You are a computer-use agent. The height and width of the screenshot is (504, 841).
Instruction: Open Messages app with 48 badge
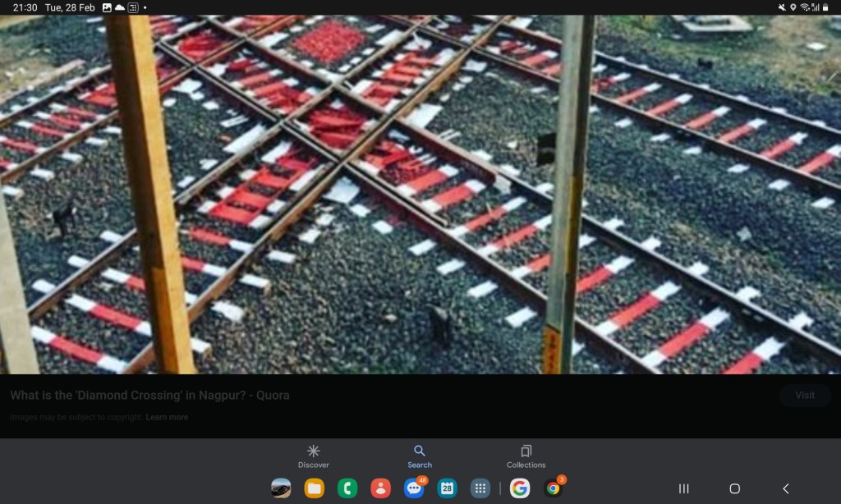click(414, 488)
